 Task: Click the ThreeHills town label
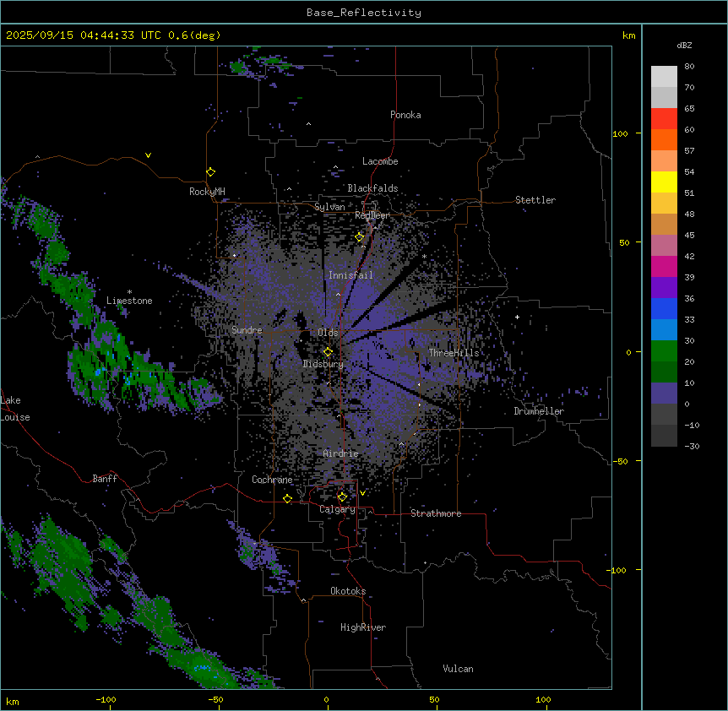click(454, 353)
